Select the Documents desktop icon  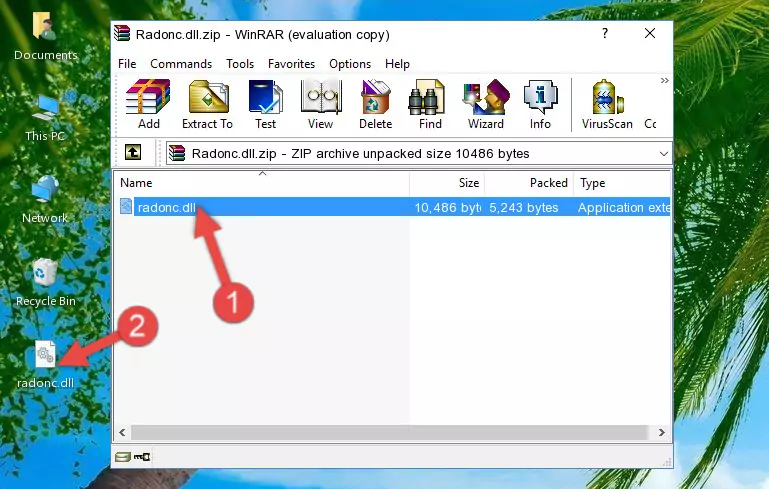45,36
